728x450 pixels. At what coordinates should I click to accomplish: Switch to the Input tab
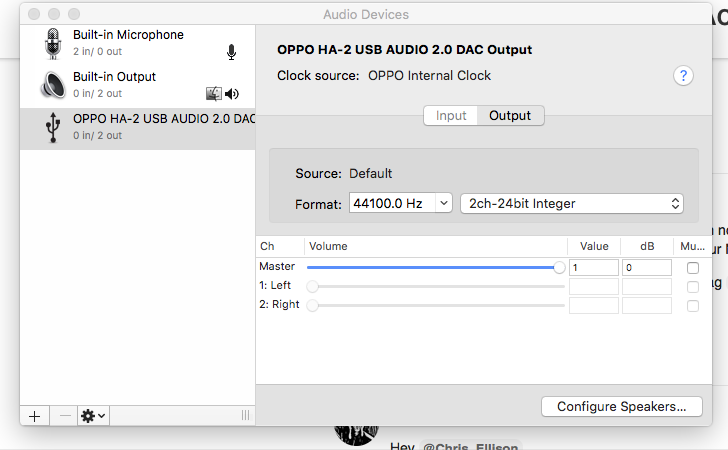coord(451,115)
